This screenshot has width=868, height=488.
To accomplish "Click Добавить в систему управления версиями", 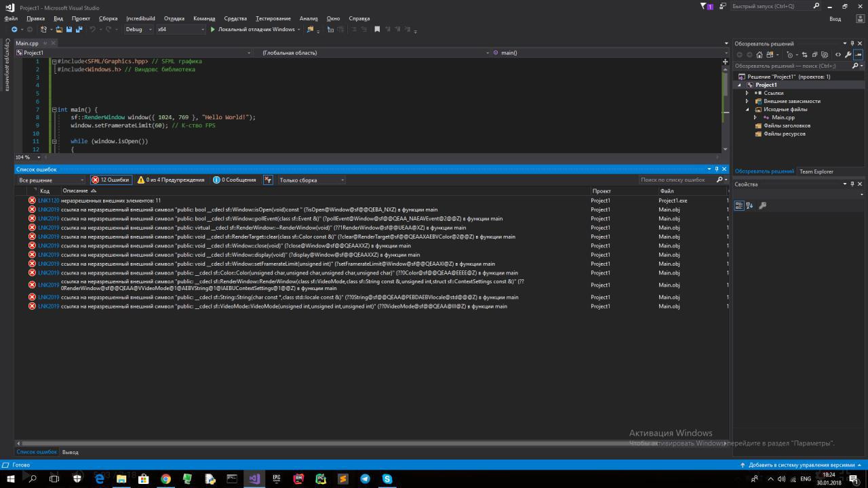I will pyautogui.click(x=802, y=466).
